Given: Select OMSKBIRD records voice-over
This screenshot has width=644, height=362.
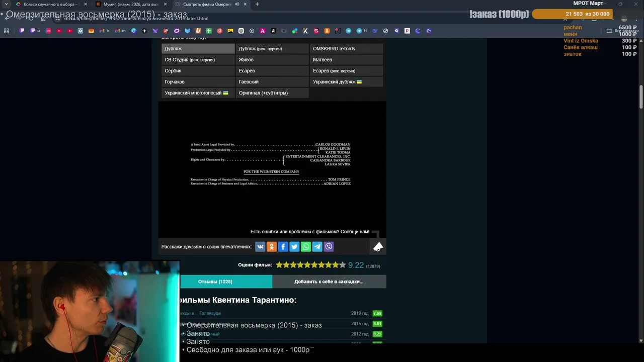Looking at the screenshot, I should click(346, 49).
